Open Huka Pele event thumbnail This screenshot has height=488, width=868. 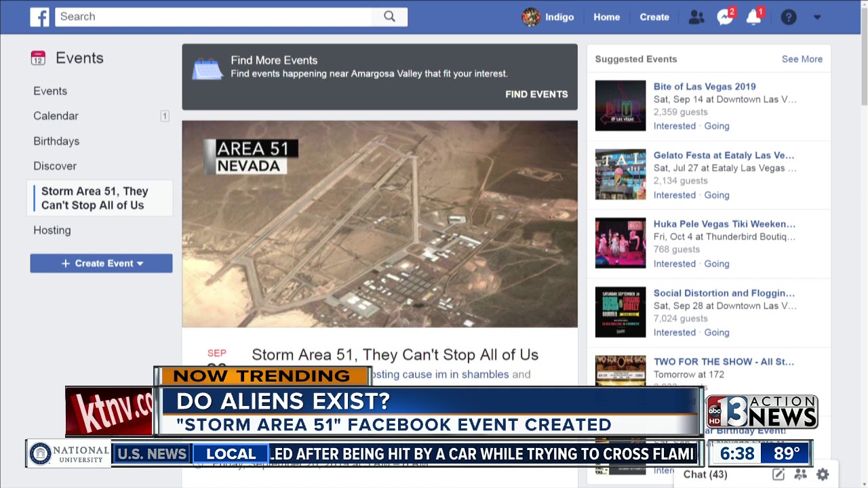[620, 243]
